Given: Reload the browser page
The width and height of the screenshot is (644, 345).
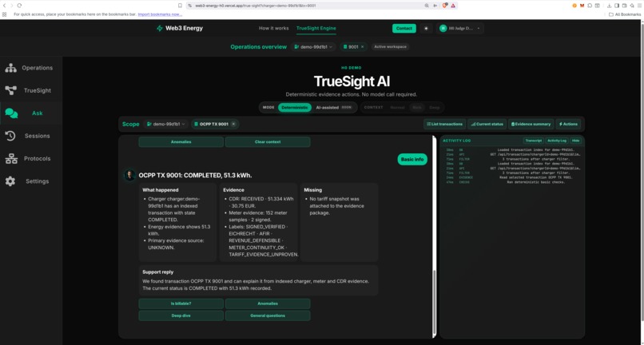Looking at the screenshot, I should [19, 6].
